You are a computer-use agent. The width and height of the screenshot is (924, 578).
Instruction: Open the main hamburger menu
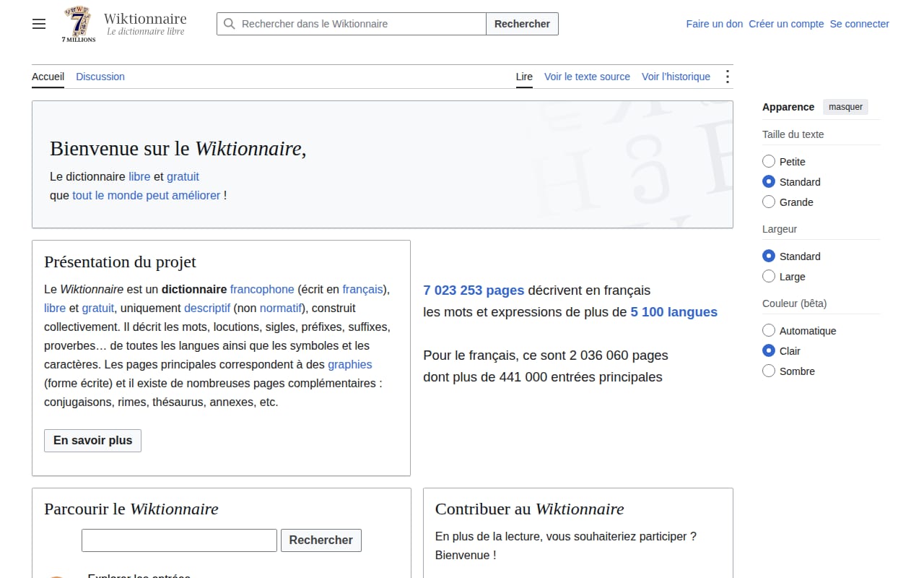(39, 24)
